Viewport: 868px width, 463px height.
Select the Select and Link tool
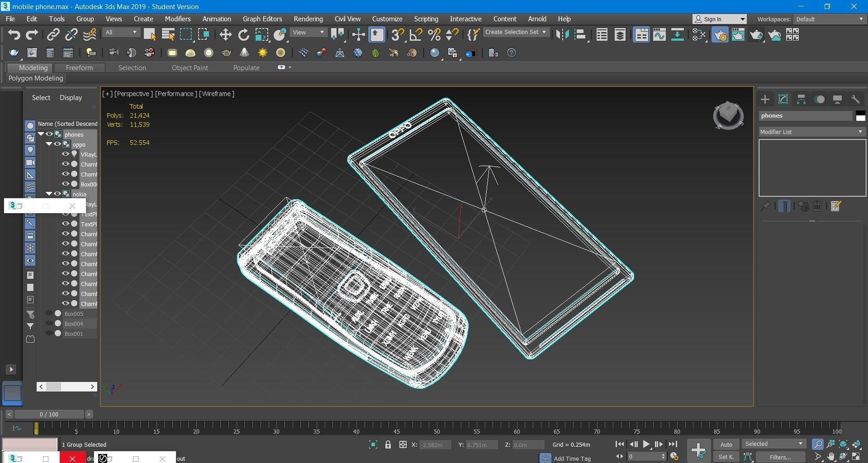click(x=53, y=35)
